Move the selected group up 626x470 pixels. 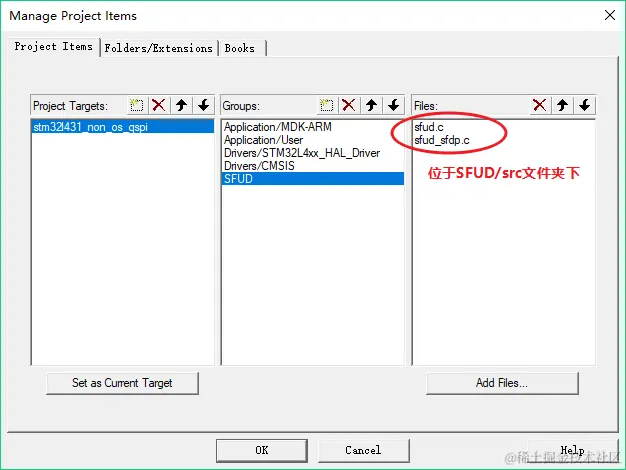click(x=371, y=105)
